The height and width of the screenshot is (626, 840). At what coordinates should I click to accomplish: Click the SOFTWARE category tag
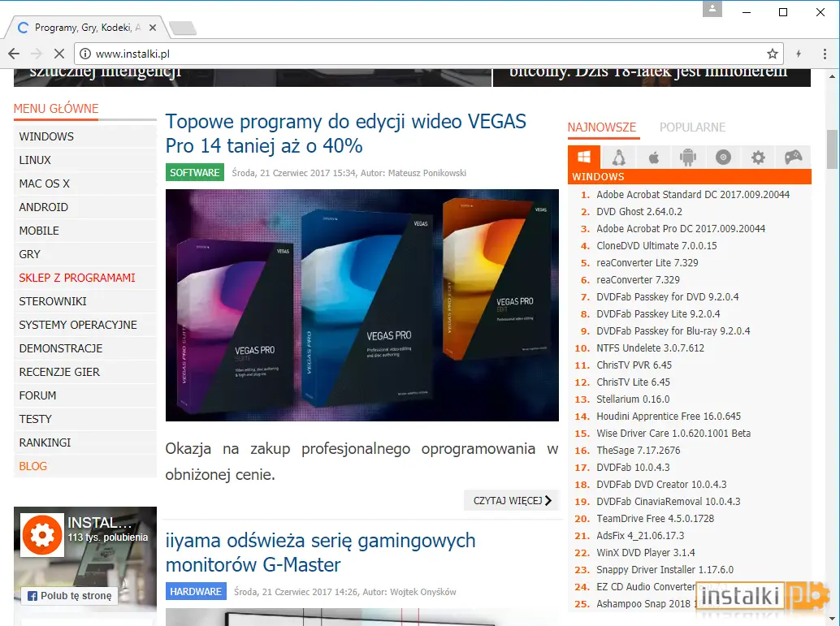194,172
